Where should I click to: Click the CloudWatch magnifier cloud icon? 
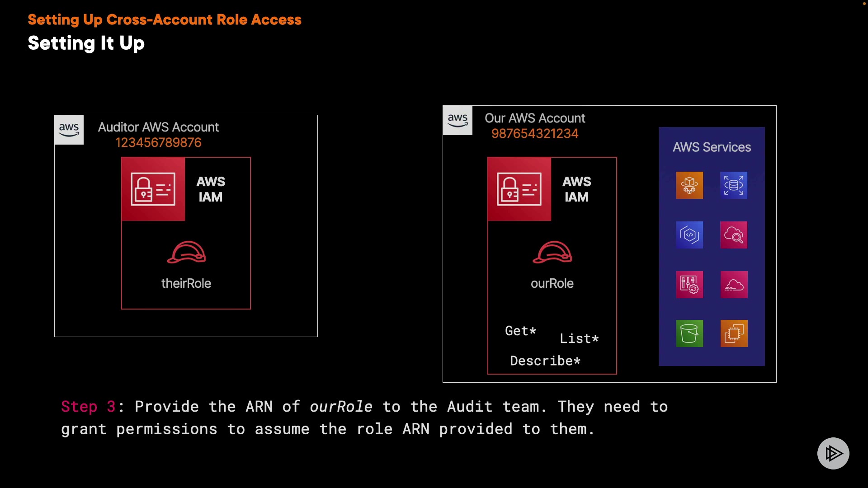[x=733, y=235]
